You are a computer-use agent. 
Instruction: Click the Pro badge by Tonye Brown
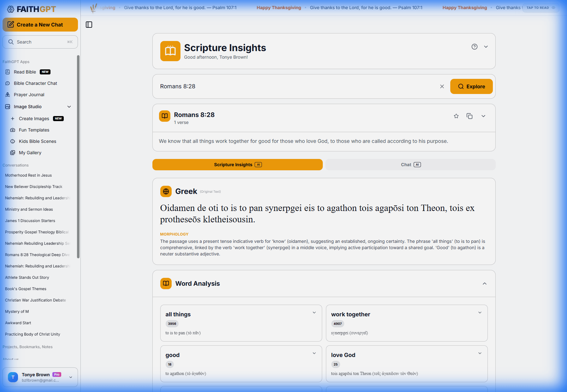tap(57, 375)
